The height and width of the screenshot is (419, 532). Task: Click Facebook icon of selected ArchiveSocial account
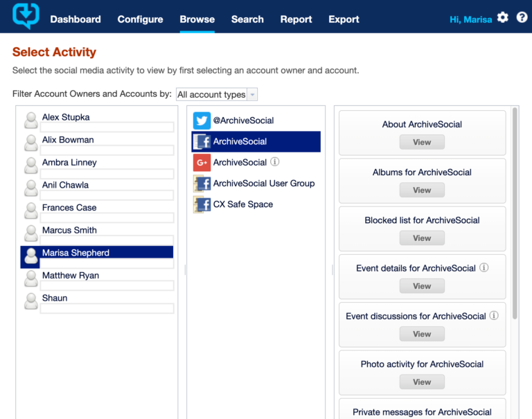(202, 141)
